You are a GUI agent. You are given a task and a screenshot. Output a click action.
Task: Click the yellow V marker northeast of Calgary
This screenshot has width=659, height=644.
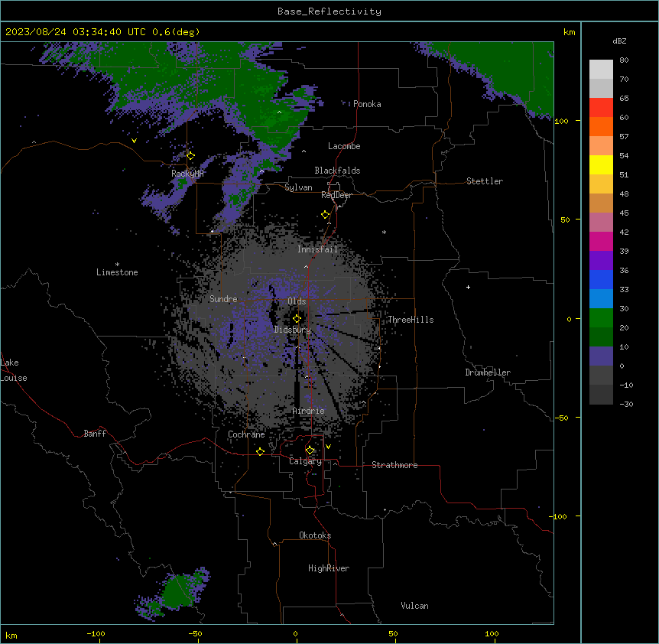click(x=328, y=447)
